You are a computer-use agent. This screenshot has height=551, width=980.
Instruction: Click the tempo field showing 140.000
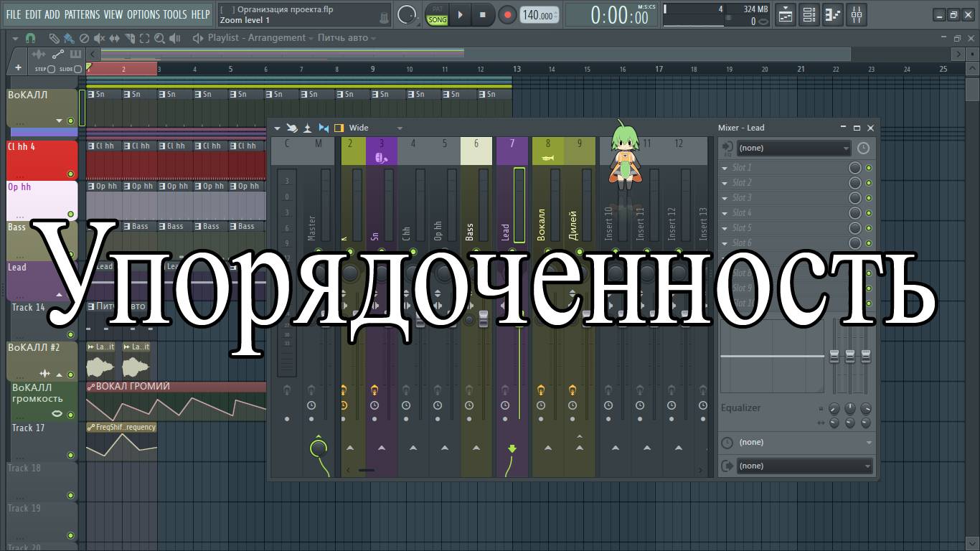coord(540,15)
